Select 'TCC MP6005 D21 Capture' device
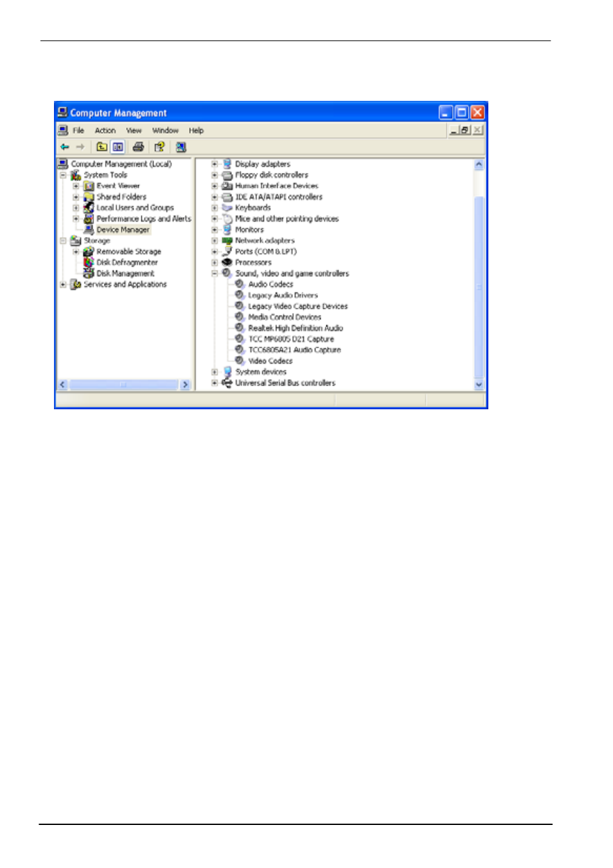The image size is (613, 868). click(291, 339)
